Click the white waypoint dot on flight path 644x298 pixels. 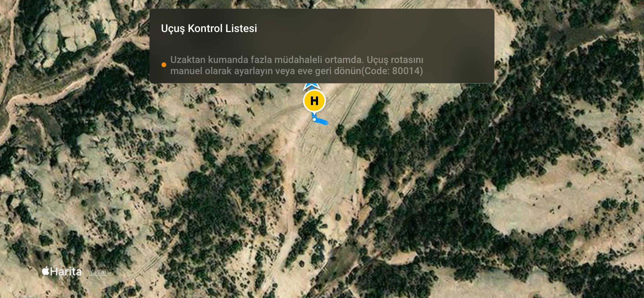coord(314,119)
